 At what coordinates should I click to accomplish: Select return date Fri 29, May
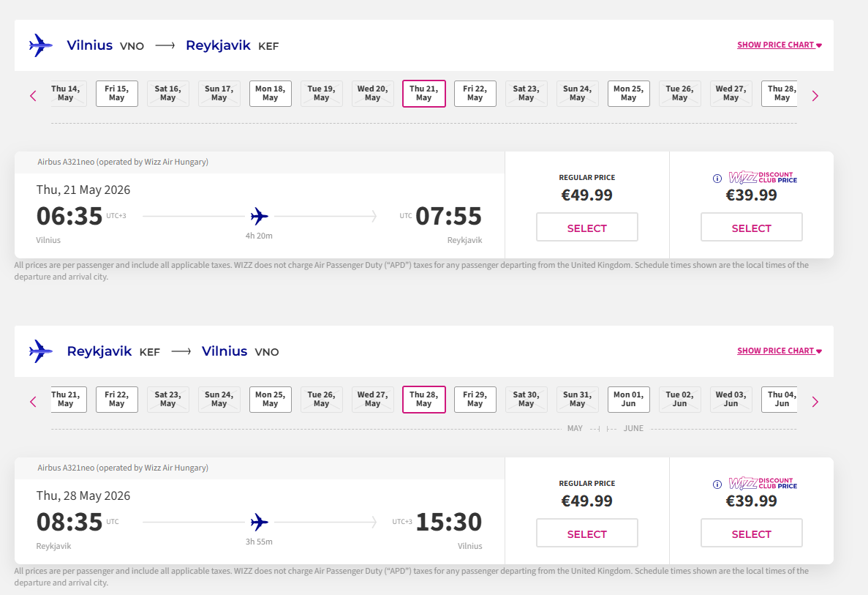[x=475, y=400]
